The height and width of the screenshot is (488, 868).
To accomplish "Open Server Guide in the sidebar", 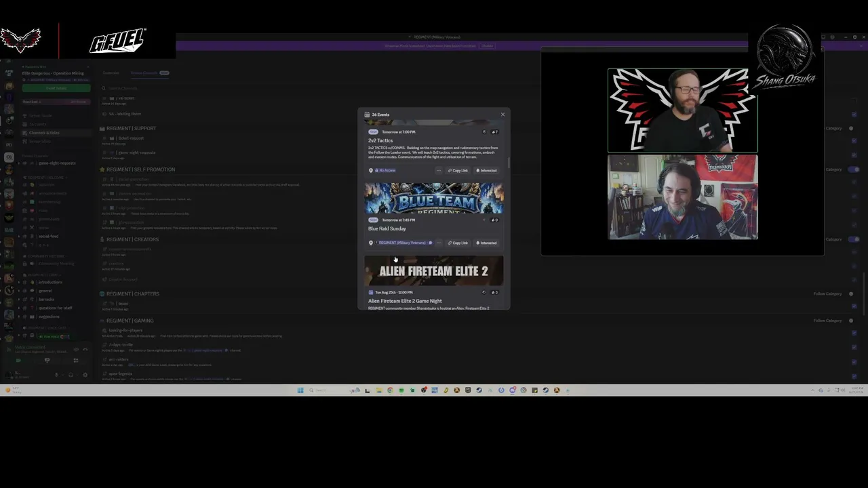I will 40,116.
